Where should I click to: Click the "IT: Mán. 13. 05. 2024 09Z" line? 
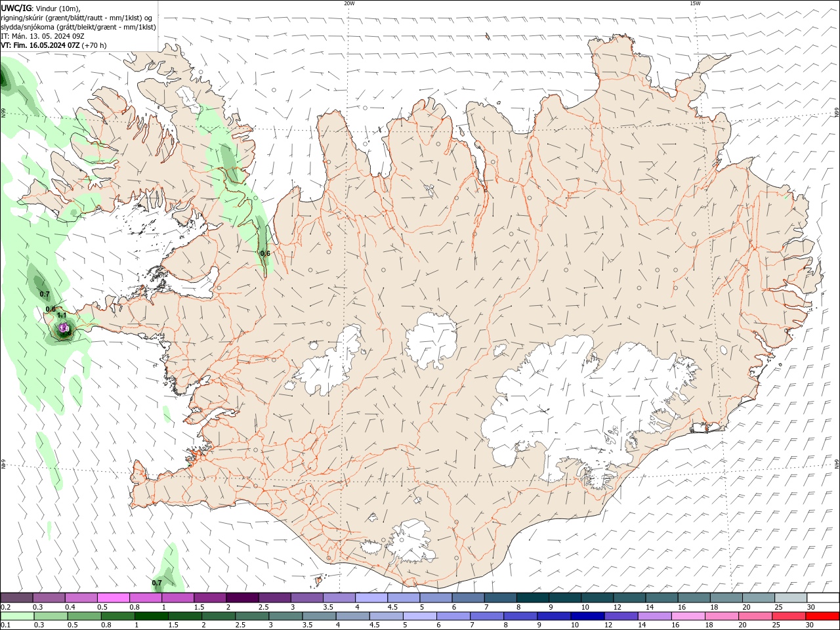pyautogui.click(x=42, y=36)
